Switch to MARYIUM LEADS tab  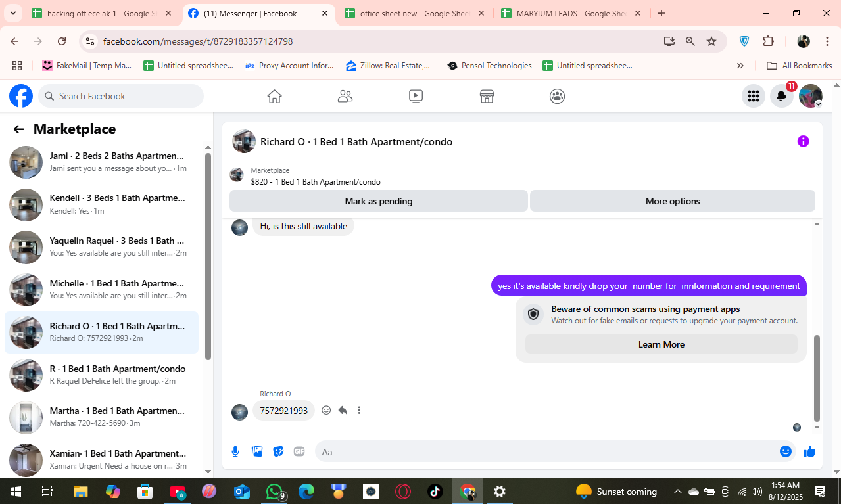(x=571, y=13)
